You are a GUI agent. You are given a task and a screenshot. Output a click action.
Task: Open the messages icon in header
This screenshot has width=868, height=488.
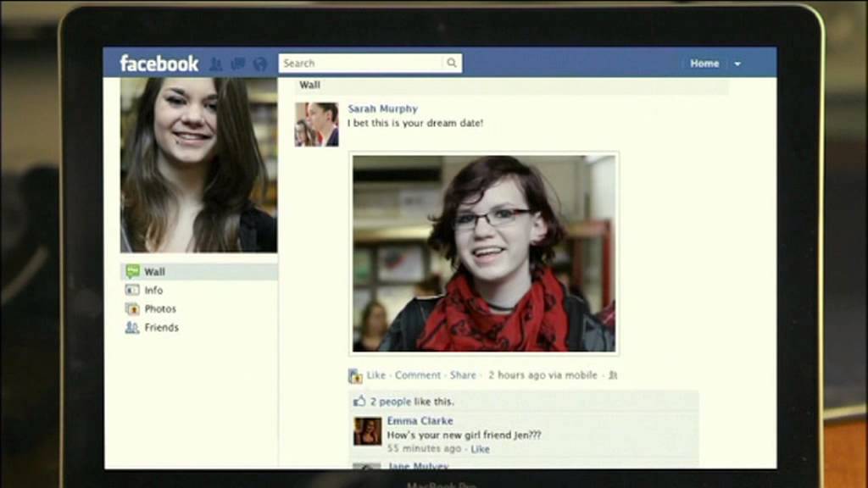[x=238, y=64]
